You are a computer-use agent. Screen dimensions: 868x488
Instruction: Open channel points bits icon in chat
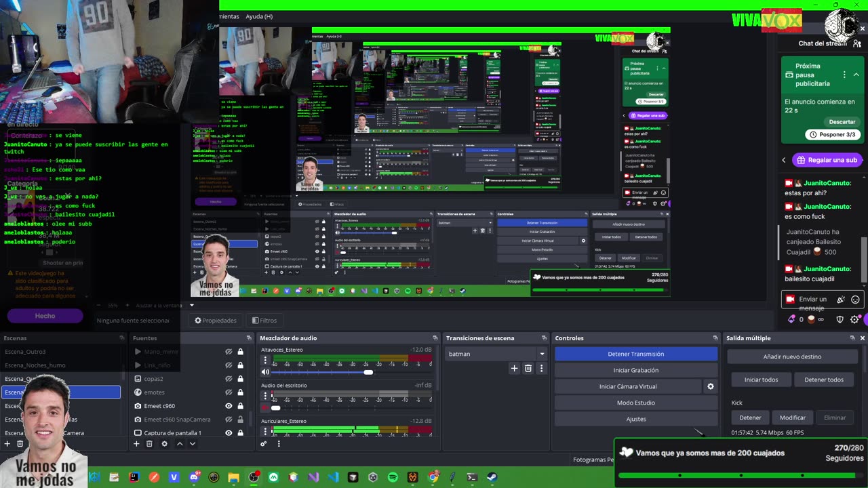791,319
